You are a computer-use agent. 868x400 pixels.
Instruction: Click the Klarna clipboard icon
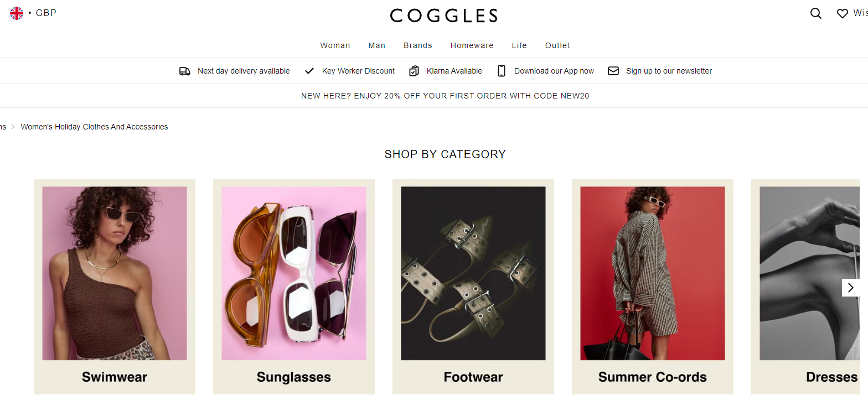click(x=414, y=71)
